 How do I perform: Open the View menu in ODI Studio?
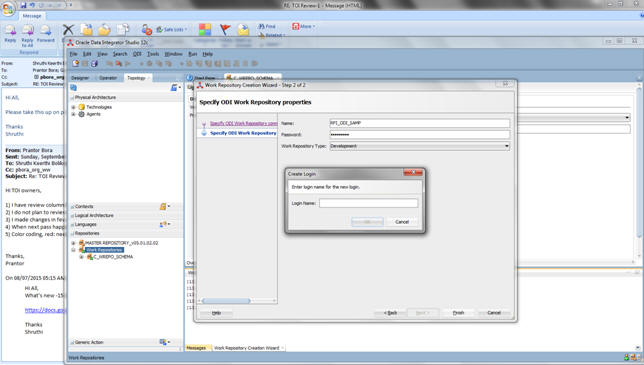(x=102, y=54)
